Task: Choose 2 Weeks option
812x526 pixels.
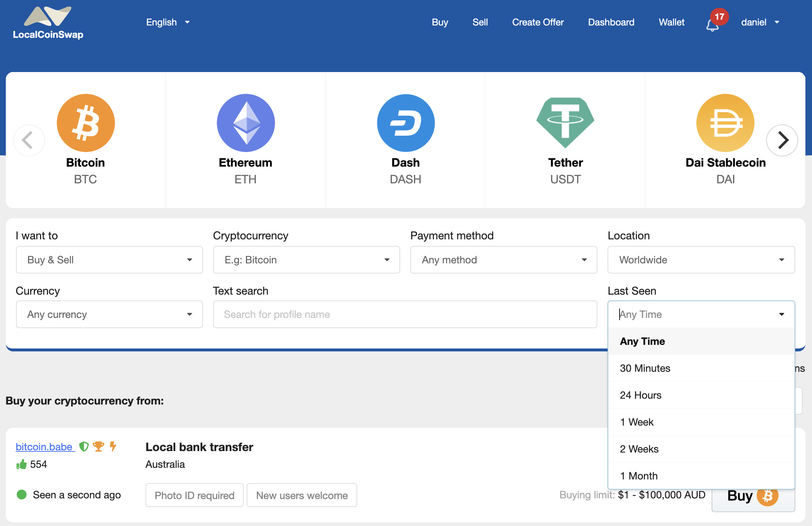Action: click(x=701, y=449)
